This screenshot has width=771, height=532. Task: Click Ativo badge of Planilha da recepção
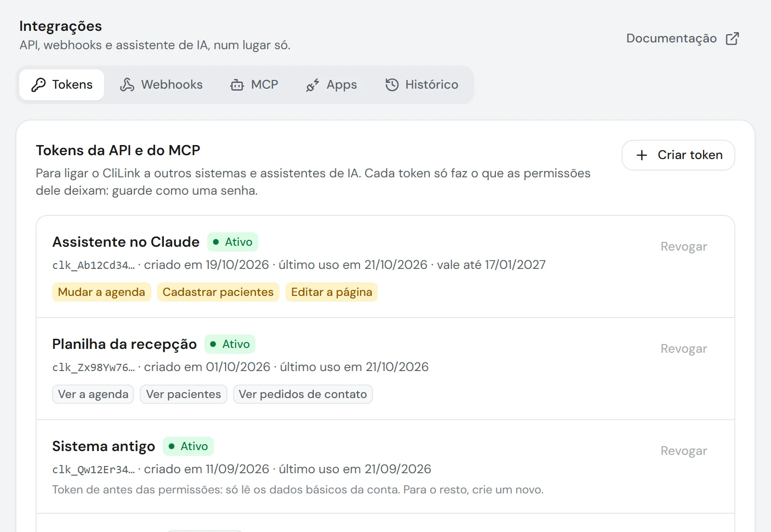pos(230,344)
